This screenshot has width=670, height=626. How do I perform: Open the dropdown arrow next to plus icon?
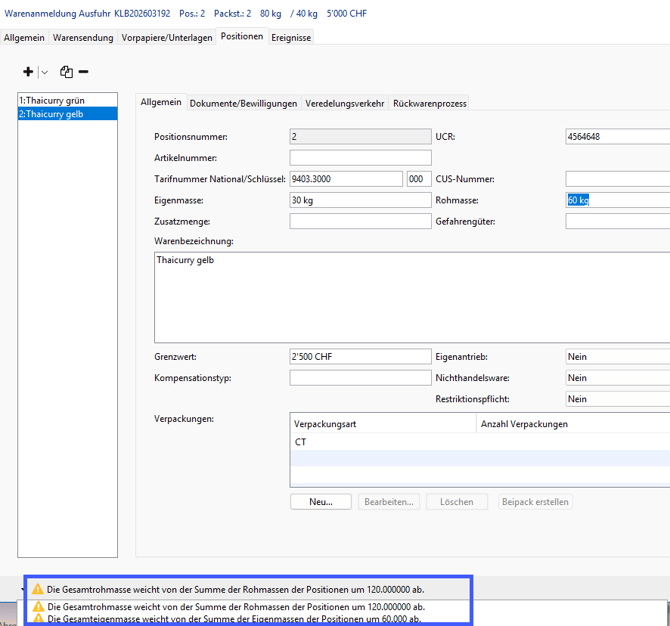coord(44,73)
